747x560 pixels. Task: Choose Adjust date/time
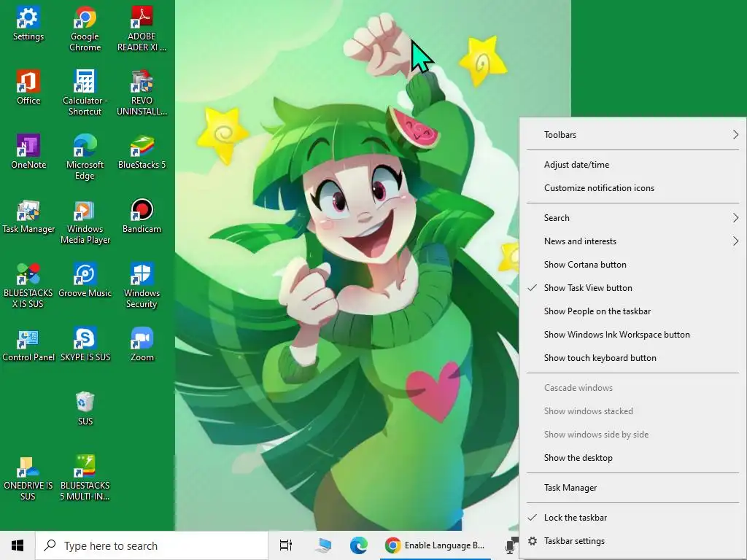pos(632,165)
